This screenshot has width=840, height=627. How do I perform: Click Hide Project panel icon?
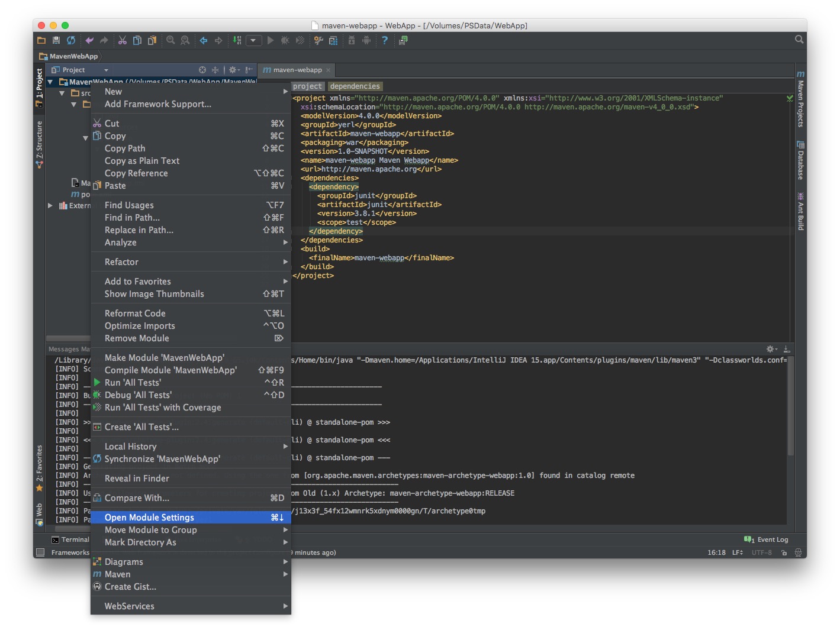249,70
